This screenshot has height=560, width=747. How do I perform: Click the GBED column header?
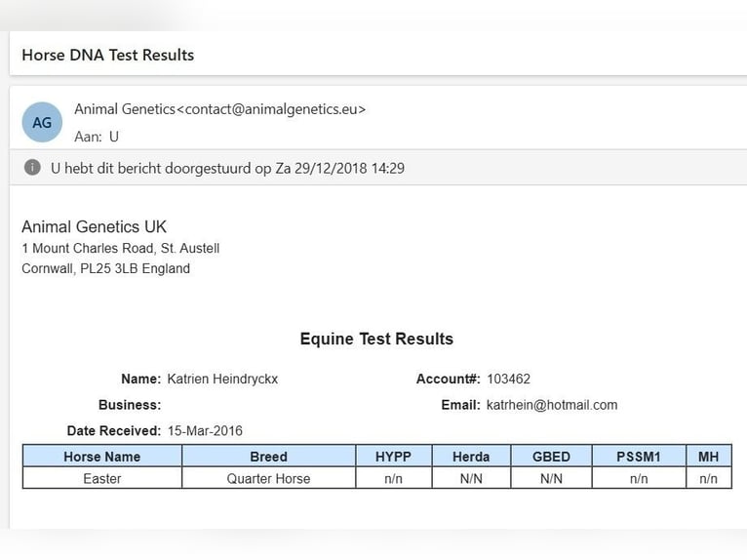(551, 456)
